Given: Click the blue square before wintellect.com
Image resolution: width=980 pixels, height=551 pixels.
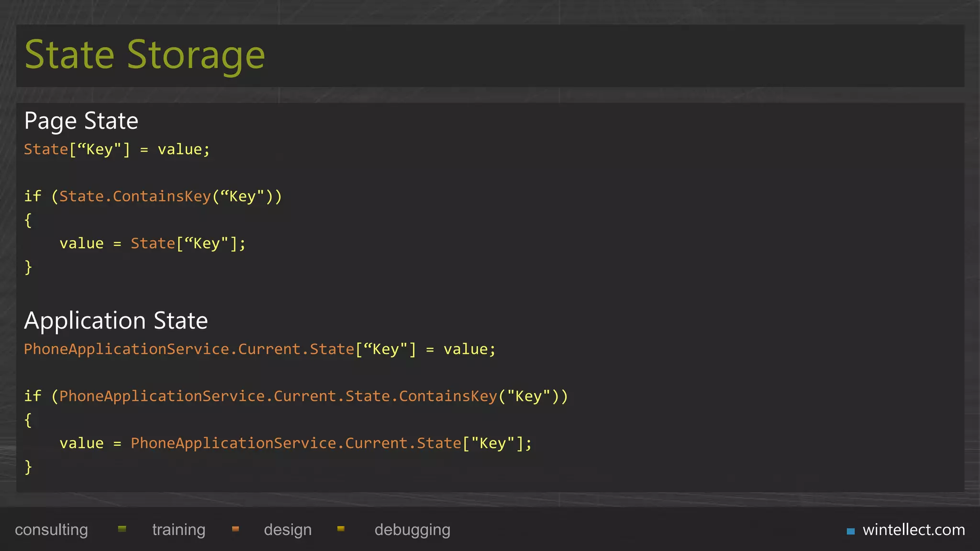Looking at the screenshot, I should (x=850, y=531).
